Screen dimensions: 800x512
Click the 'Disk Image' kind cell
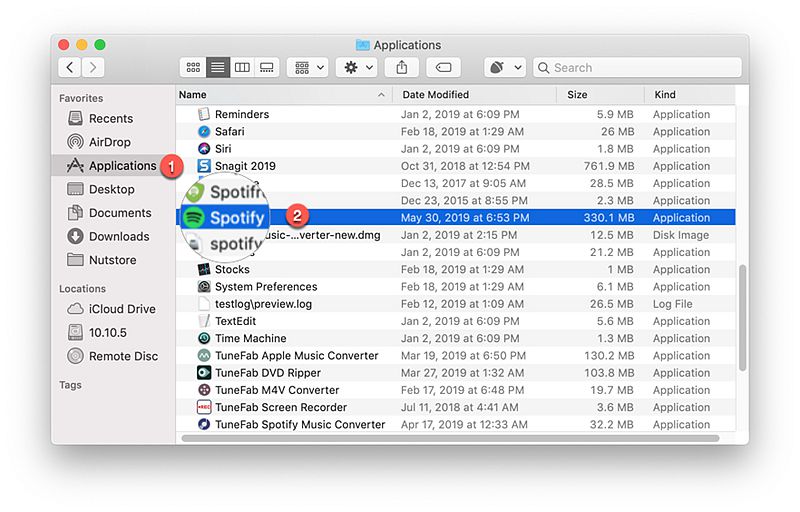point(681,235)
